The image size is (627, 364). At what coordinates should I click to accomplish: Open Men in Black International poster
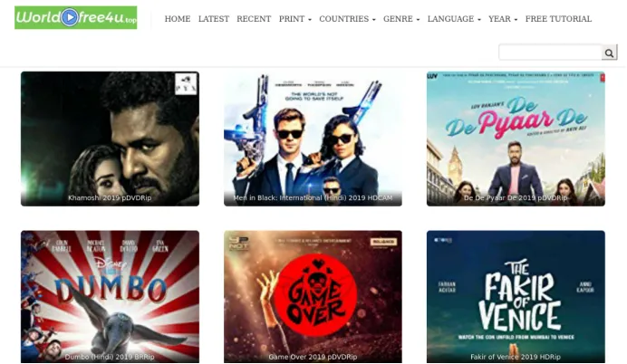point(313,139)
